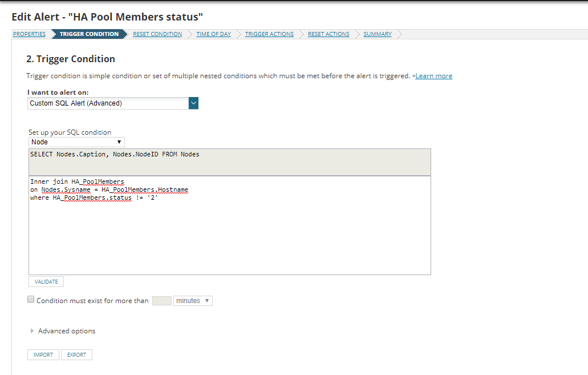
Task: Open the Trigger Actions step
Action: [x=269, y=34]
